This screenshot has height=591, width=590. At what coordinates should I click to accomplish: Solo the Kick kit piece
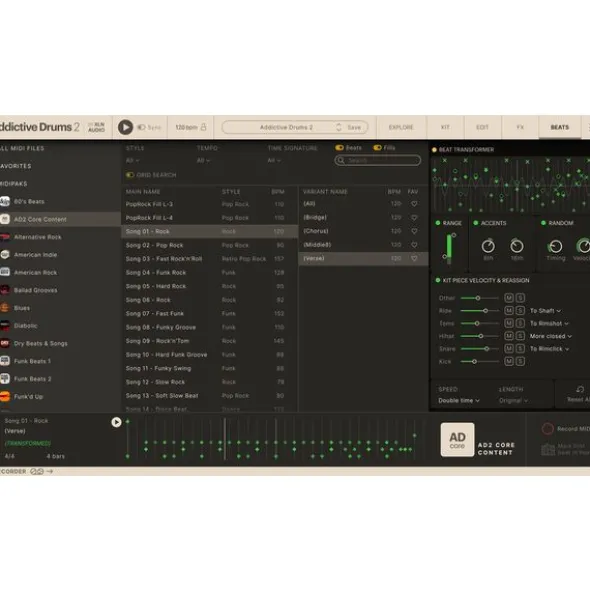pyautogui.click(x=520, y=361)
